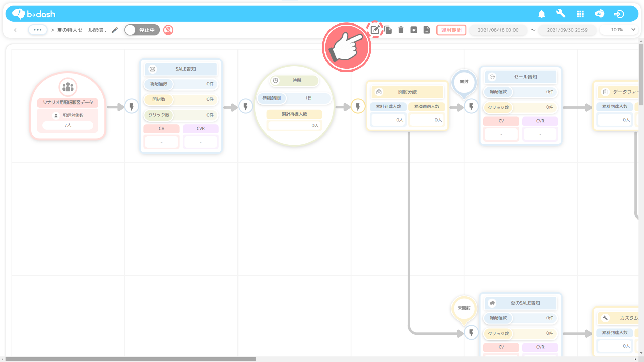Click the archive box icon
Image resolution: width=644 pixels, height=362 pixels.
414,30
